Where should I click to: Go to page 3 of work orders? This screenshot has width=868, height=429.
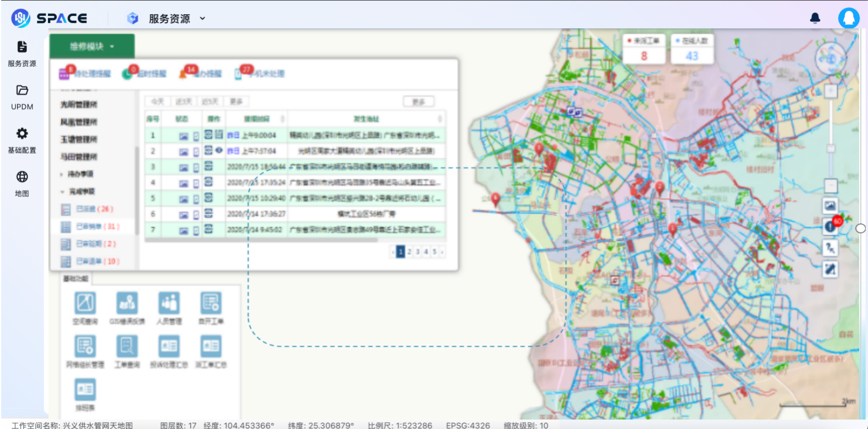coord(417,252)
